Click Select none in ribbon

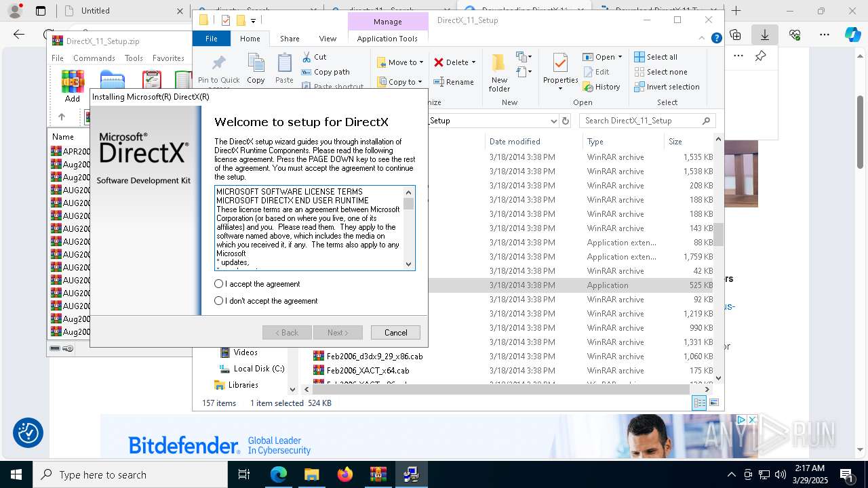pos(660,72)
